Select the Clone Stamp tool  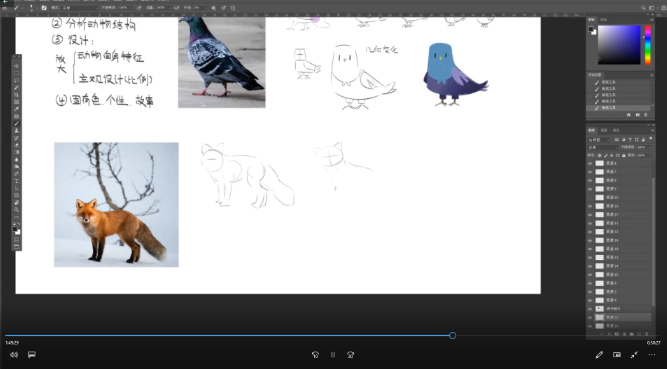(17, 131)
